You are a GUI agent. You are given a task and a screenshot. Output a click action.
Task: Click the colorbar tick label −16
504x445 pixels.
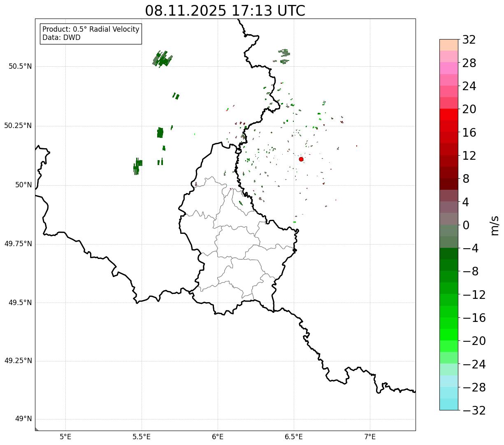(x=474, y=318)
